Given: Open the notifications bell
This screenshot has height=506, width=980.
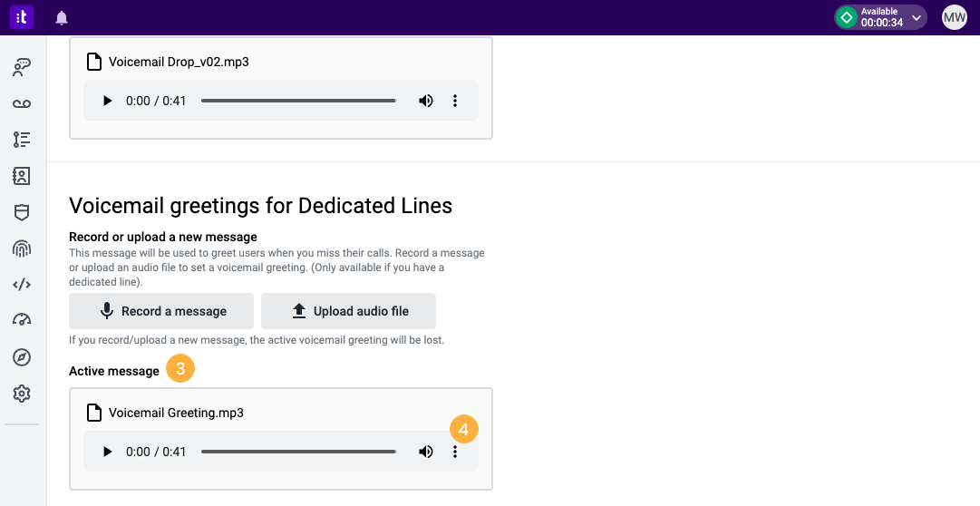Looking at the screenshot, I should click(x=62, y=18).
